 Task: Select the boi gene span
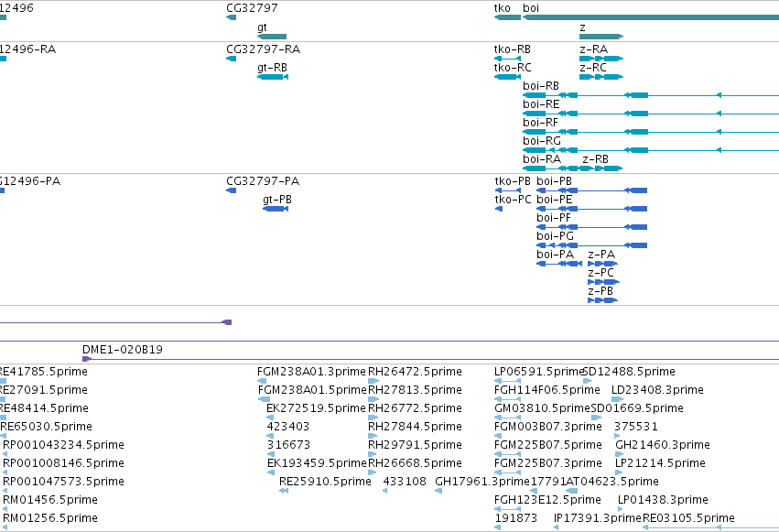coord(651,17)
